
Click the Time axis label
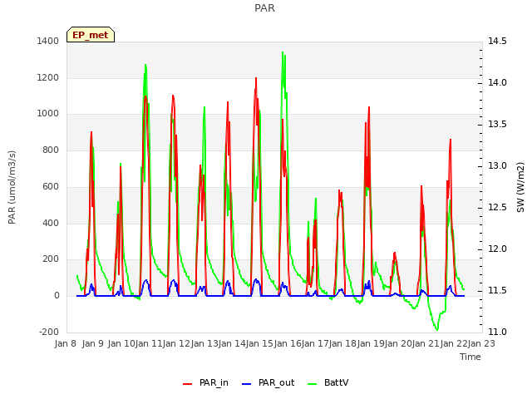(470, 357)
